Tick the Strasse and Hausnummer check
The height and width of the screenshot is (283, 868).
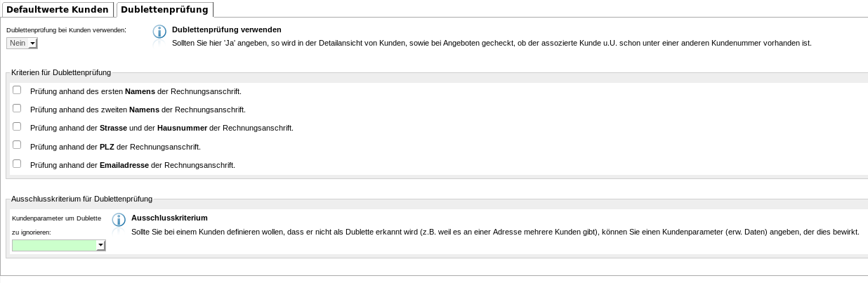point(17,126)
